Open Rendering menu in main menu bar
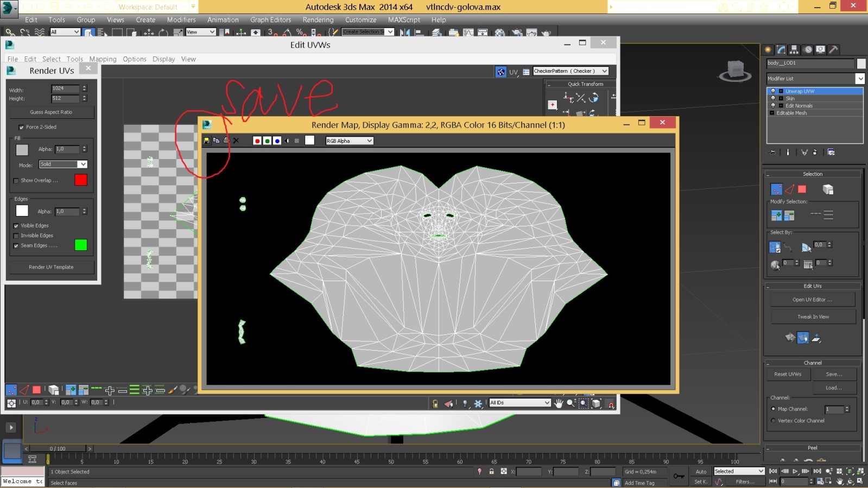The image size is (868, 488). click(x=318, y=20)
